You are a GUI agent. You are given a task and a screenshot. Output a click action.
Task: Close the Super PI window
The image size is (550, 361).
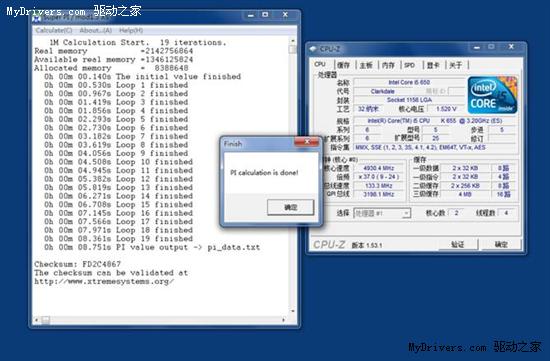click(x=285, y=15)
